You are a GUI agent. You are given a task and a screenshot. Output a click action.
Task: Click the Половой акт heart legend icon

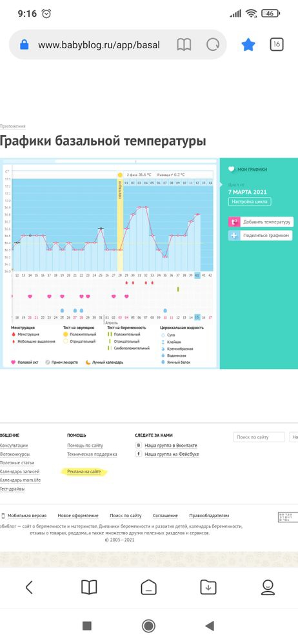(x=13, y=362)
